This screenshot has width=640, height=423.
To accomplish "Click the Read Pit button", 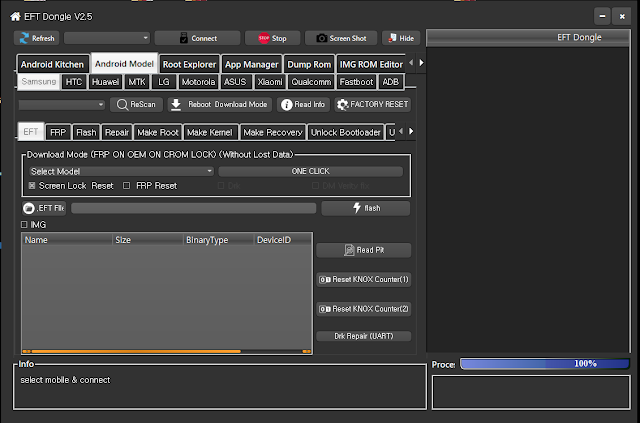I will [364, 250].
